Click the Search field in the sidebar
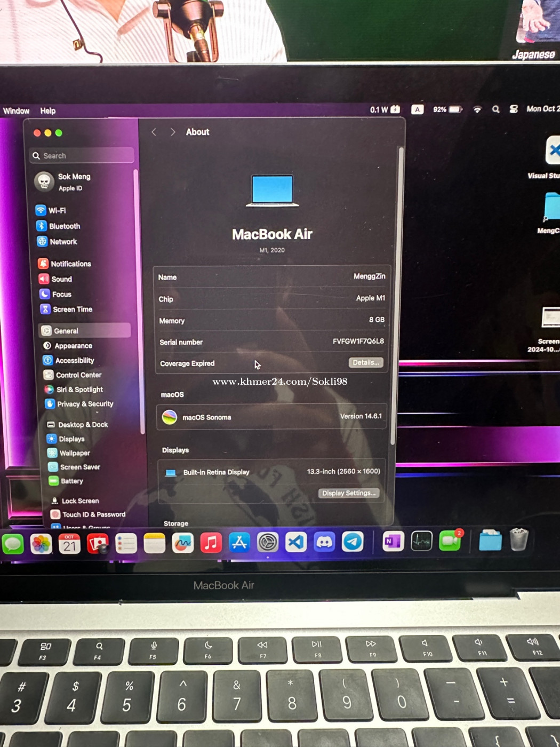Viewport: 560px width, 747px height. 82,155
